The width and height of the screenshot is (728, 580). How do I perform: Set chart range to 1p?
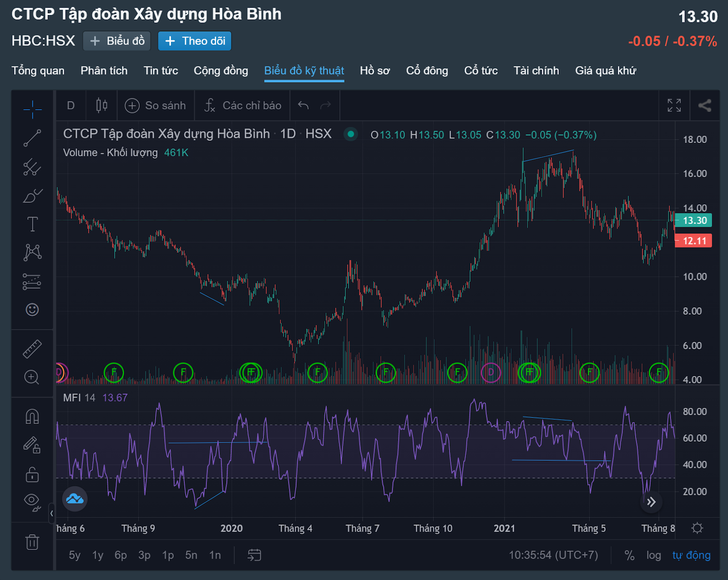pyautogui.click(x=168, y=555)
